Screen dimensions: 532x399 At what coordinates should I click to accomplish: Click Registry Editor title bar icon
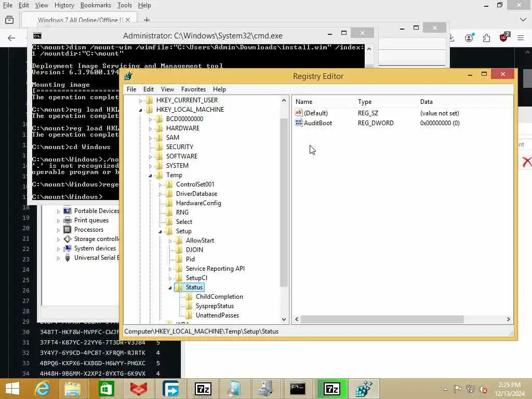[128, 76]
